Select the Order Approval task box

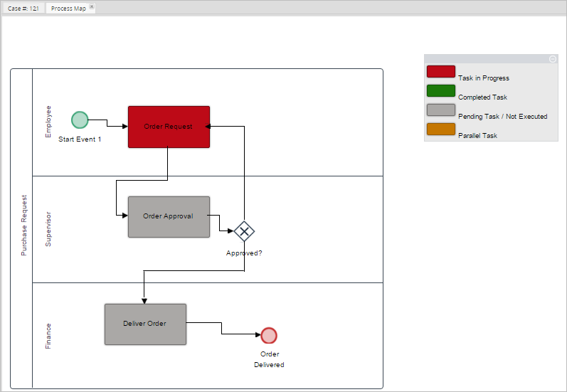(x=169, y=216)
